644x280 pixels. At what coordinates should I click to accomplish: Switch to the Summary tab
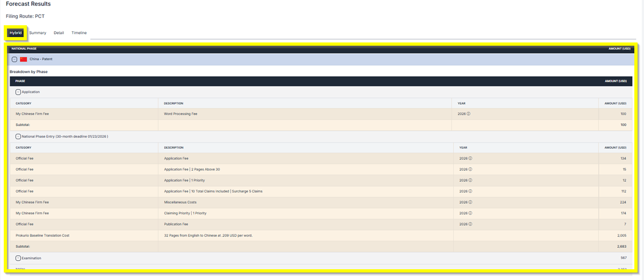(38, 33)
